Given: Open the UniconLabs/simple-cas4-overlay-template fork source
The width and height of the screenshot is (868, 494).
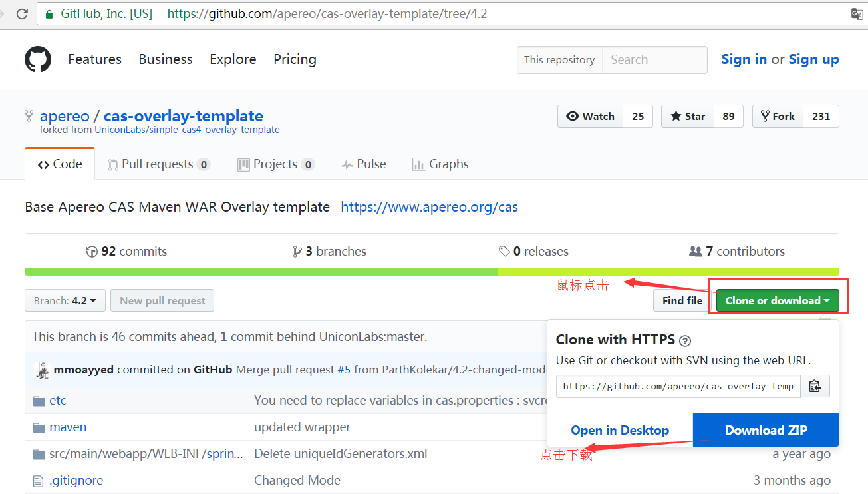Looking at the screenshot, I should click(x=187, y=130).
